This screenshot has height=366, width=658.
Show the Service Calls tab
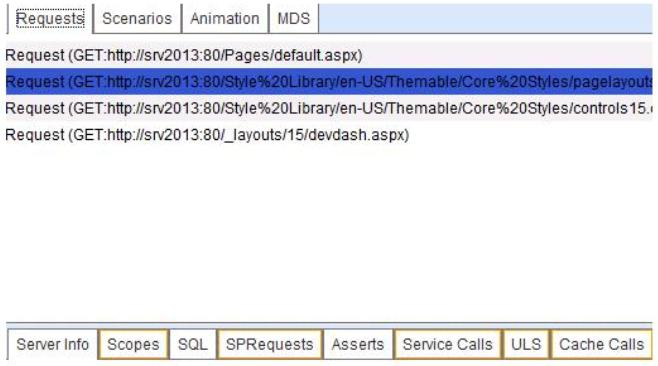(447, 344)
